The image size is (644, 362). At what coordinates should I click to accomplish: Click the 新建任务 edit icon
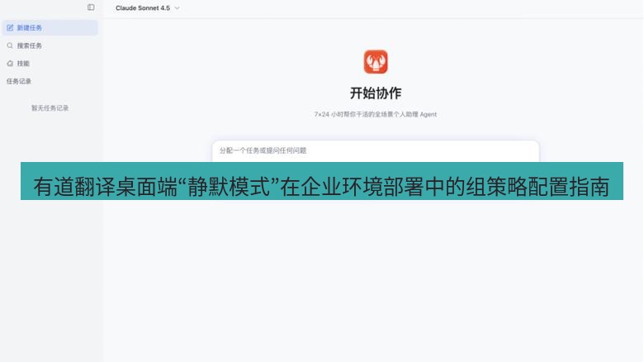click(10, 27)
